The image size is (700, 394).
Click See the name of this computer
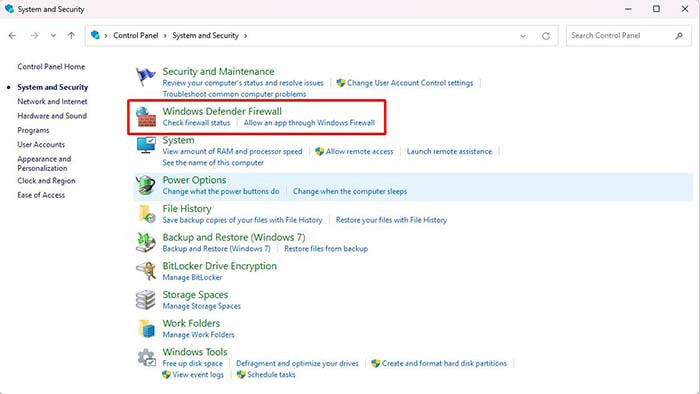(213, 163)
